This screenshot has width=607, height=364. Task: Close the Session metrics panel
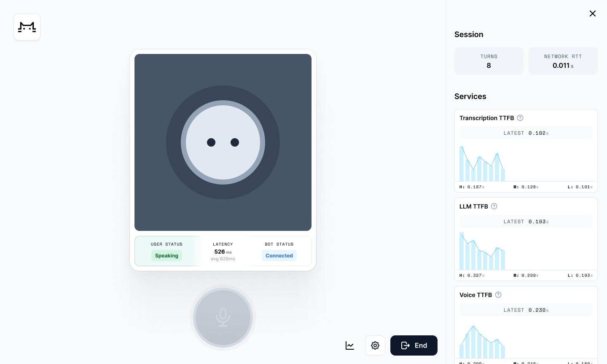point(593,13)
